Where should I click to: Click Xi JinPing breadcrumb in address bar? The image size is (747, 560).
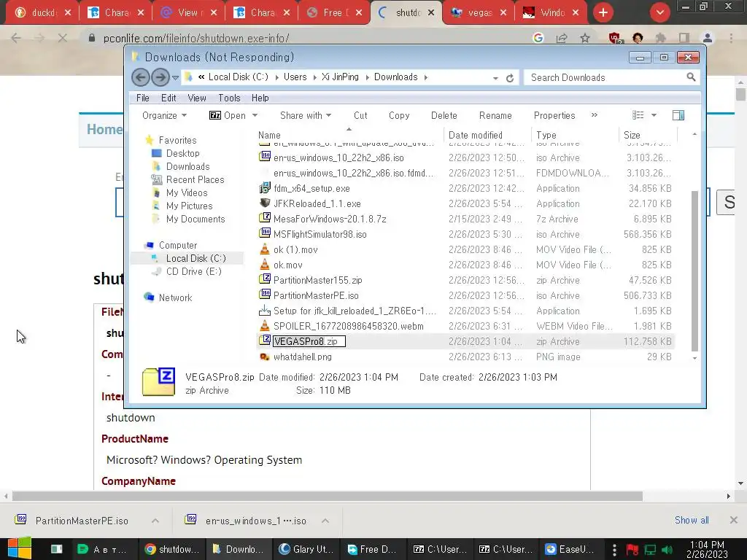tap(340, 77)
